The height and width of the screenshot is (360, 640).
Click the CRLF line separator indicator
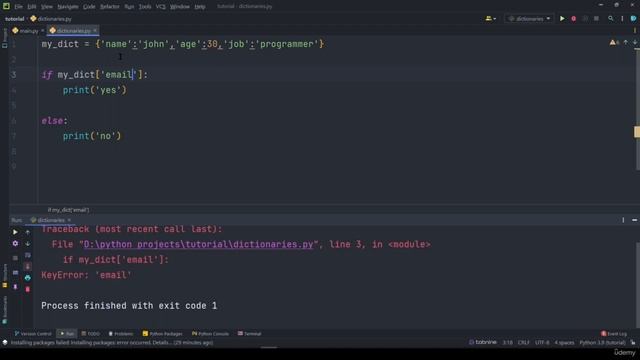523,342
